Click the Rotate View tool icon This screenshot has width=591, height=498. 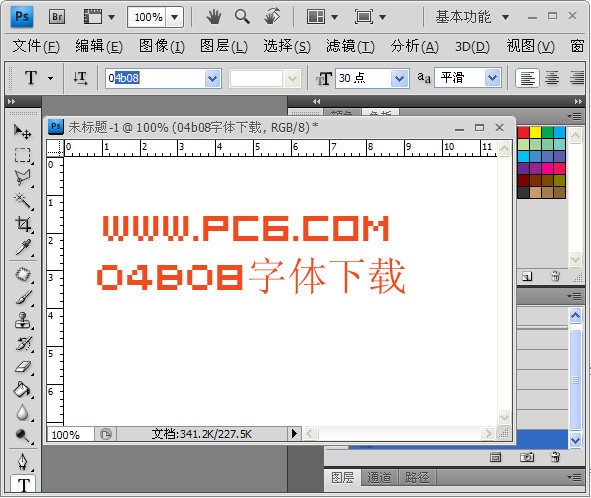(x=272, y=17)
